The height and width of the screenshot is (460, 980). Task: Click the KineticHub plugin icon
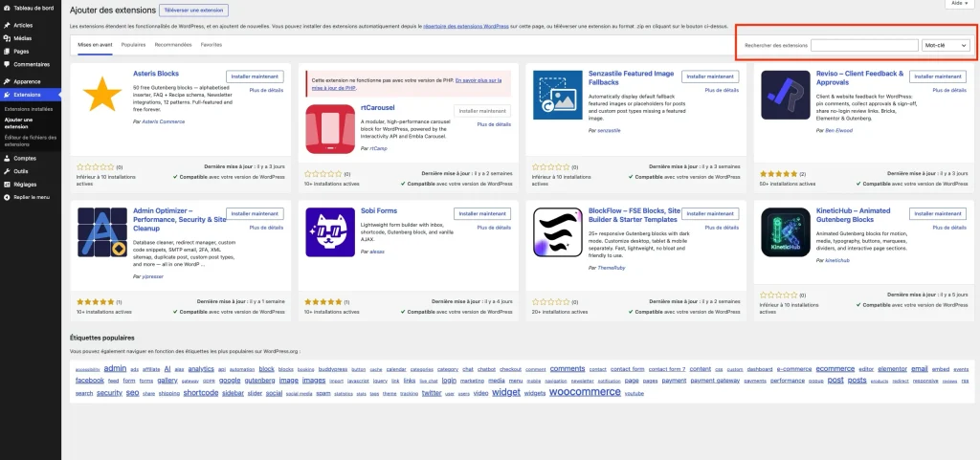pos(785,232)
